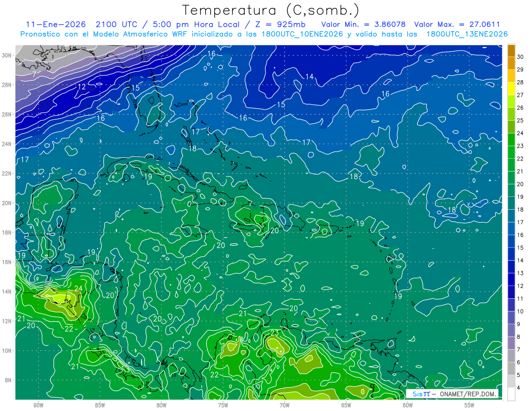Click the '14' contour label on the map
This screenshot has height=411, width=532.
[309, 77]
